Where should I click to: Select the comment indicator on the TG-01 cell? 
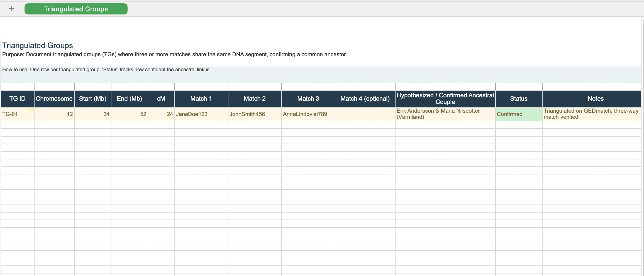[x=31, y=110]
